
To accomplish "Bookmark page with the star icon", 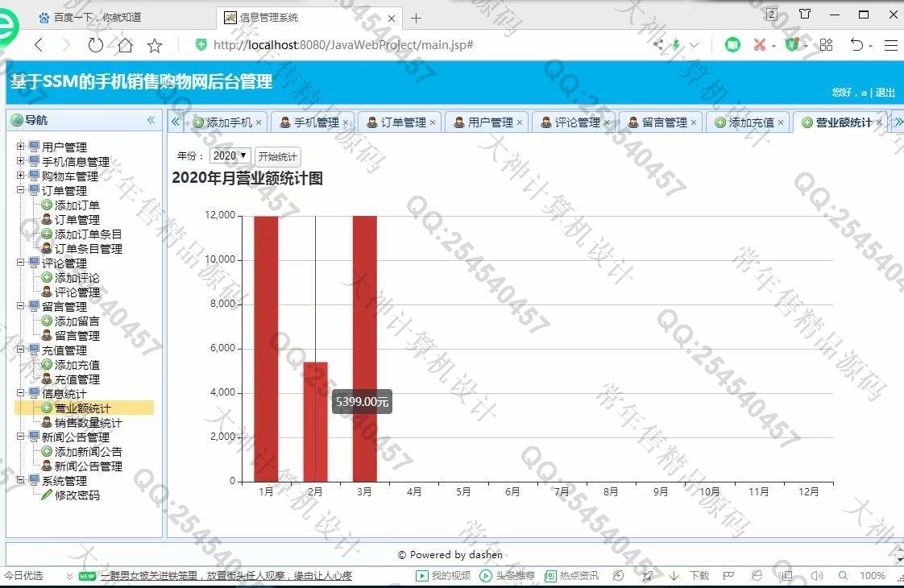I will point(155,46).
